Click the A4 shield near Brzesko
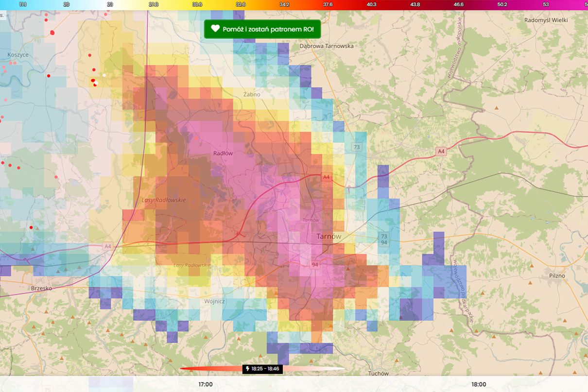 (107, 246)
